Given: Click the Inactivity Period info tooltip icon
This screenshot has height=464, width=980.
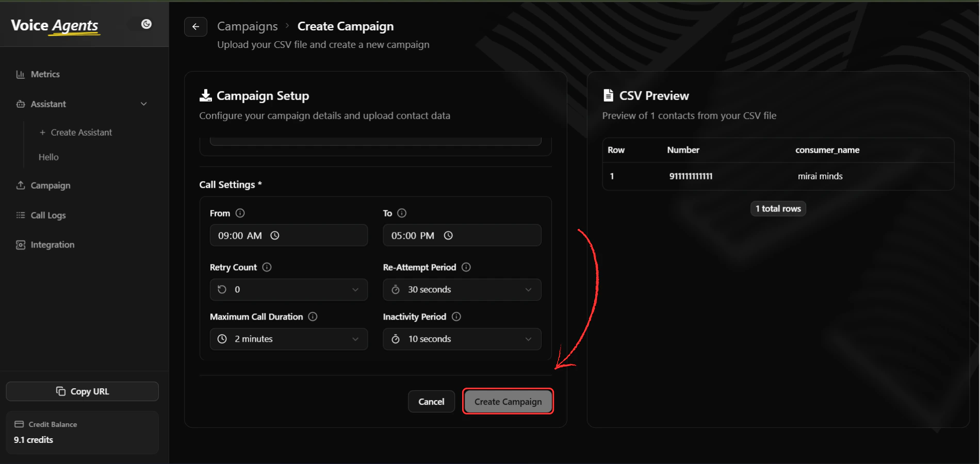Looking at the screenshot, I should point(456,317).
